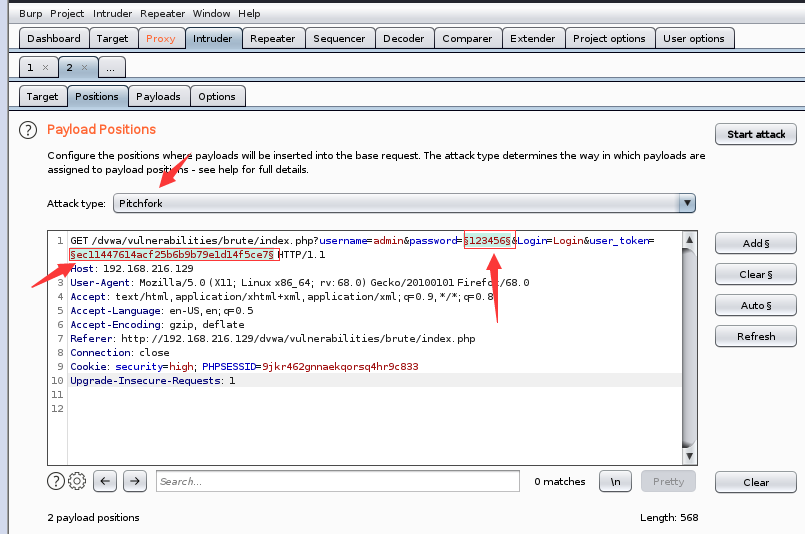Click the 'Length: 568' status text
Screen dimensions: 805x534
click(669, 518)
